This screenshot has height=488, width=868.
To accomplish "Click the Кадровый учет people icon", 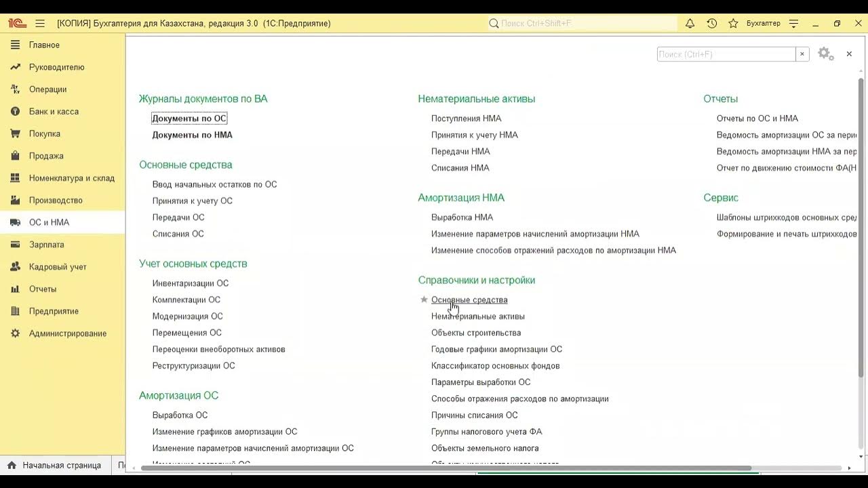I will pos(15,267).
